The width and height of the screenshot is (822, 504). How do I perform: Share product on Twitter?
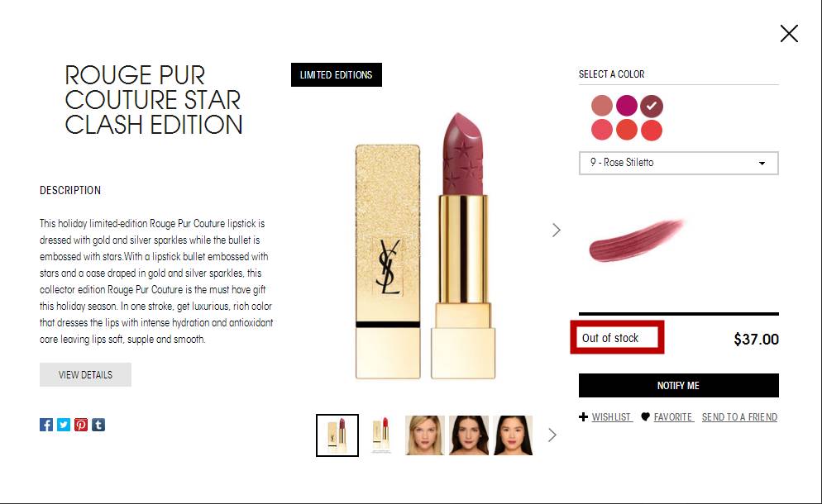point(64,425)
